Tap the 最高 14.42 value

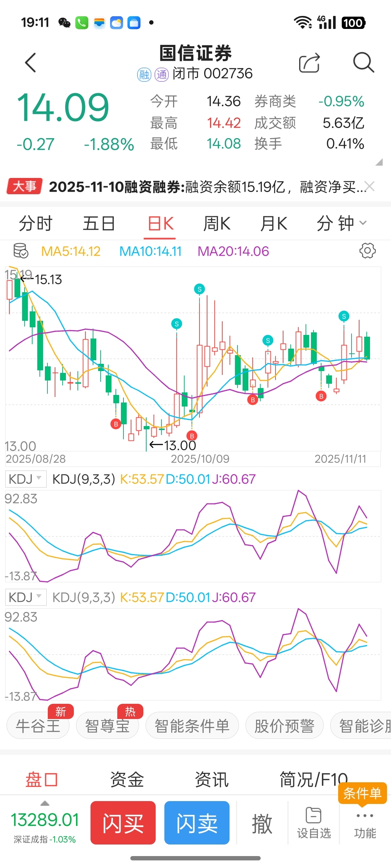point(224,123)
